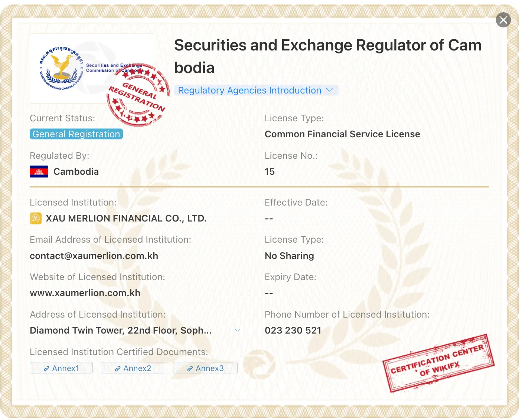Screen dimensions: 522x420
Task: Click the Certification Center of WikiFX stamp
Action: [x=439, y=363]
